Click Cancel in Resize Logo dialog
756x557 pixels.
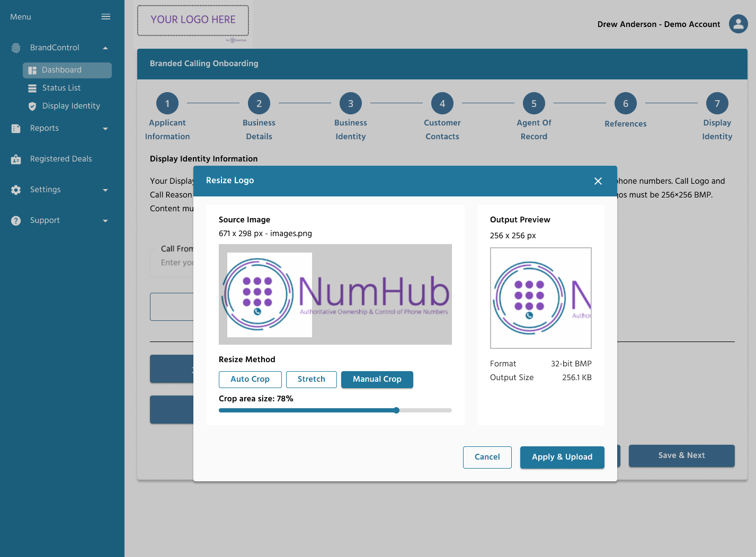[487, 457]
